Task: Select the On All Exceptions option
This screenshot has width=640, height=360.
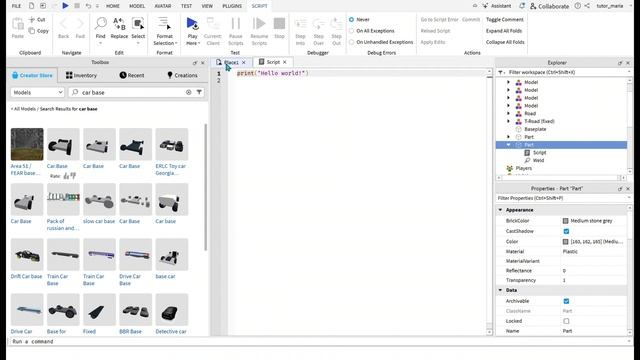Action: [351, 31]
